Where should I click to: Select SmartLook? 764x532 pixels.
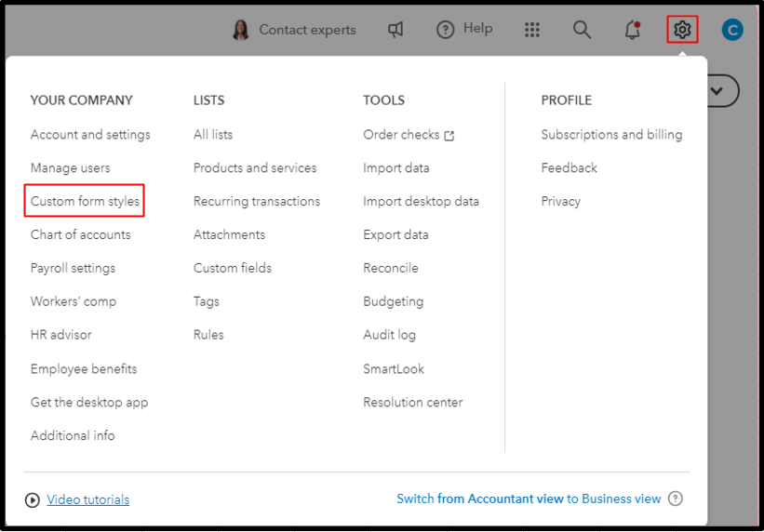coord(394,369)
